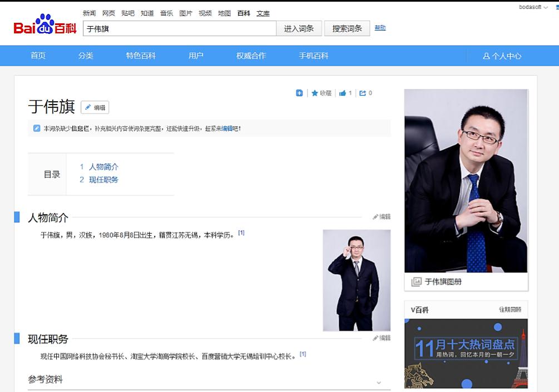
Task: Expand the 参考资料 section
Action: click(379, 383)
